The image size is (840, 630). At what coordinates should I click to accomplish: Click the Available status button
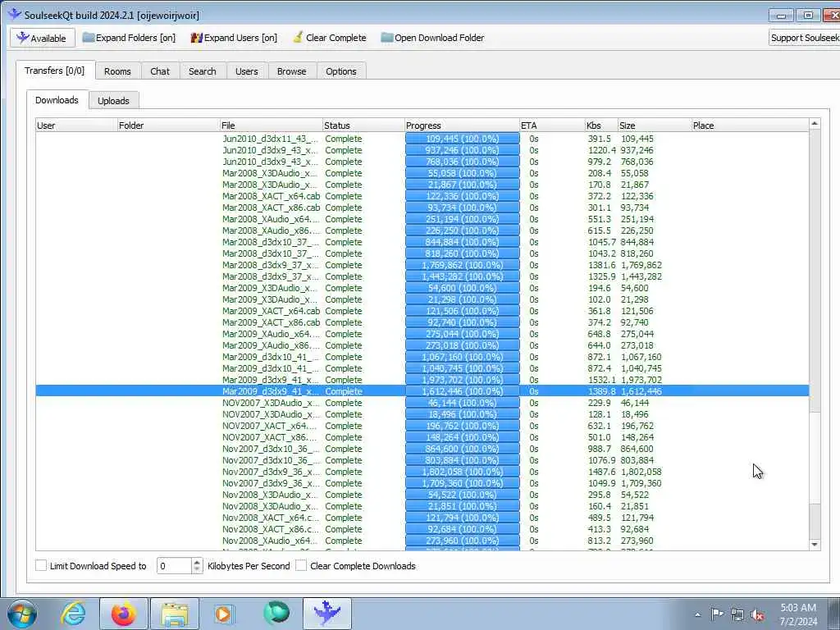[x=42, y=38]
